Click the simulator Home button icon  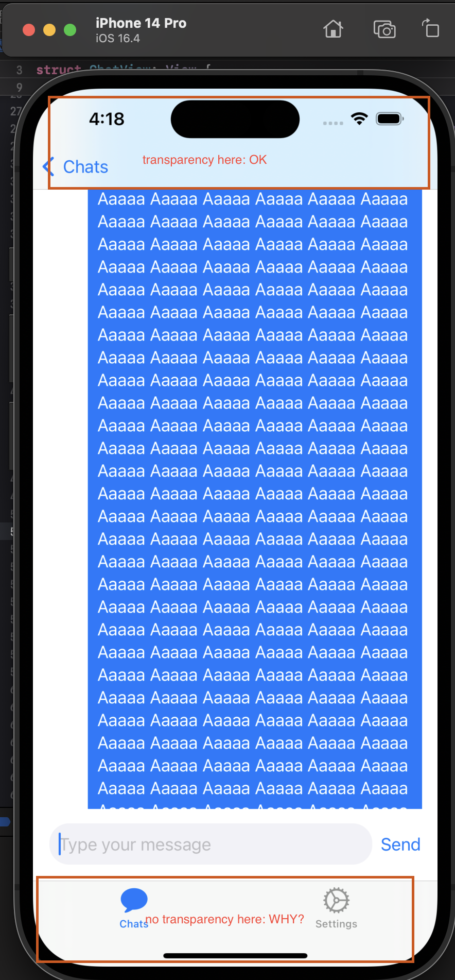[333, 29]
